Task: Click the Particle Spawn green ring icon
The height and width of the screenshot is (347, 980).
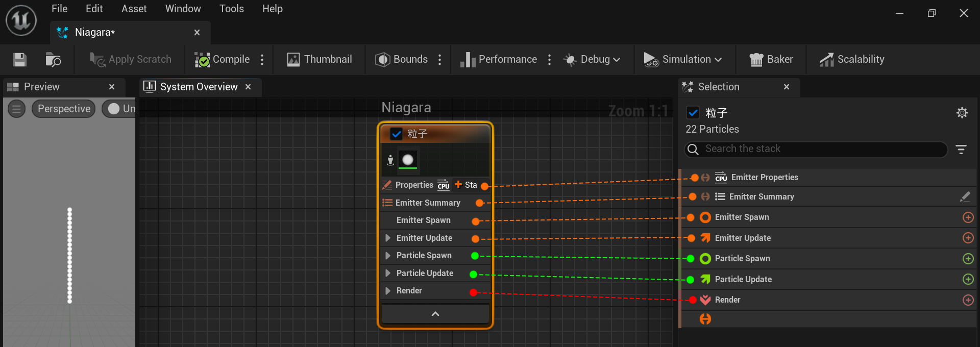Action: click(x=705, y=259)
